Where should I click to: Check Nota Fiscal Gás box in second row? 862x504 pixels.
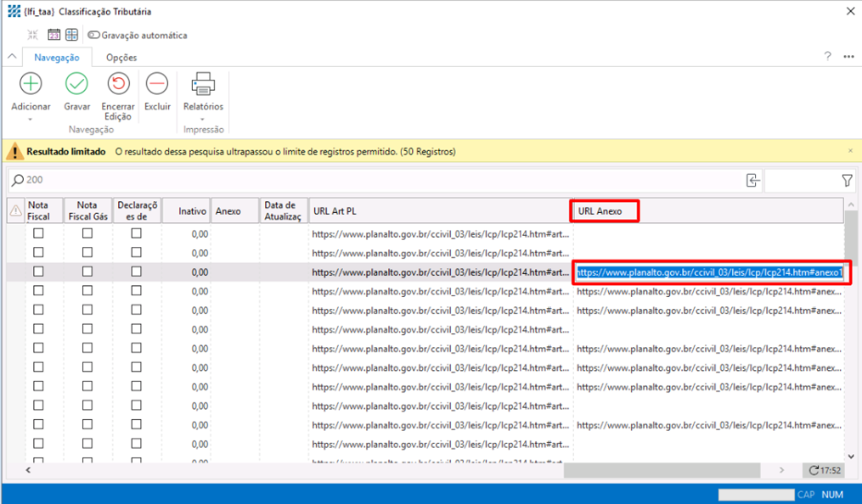[x=87, y=252]
